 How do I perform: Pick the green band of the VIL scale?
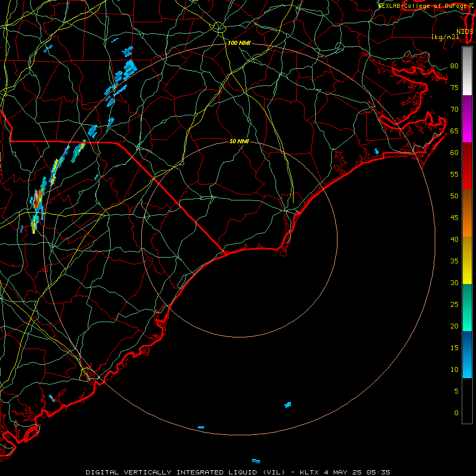coord(467,307)
